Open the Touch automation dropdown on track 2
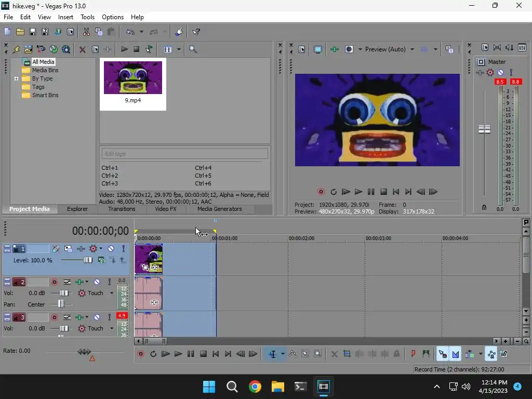 click(x=112, y=293)
